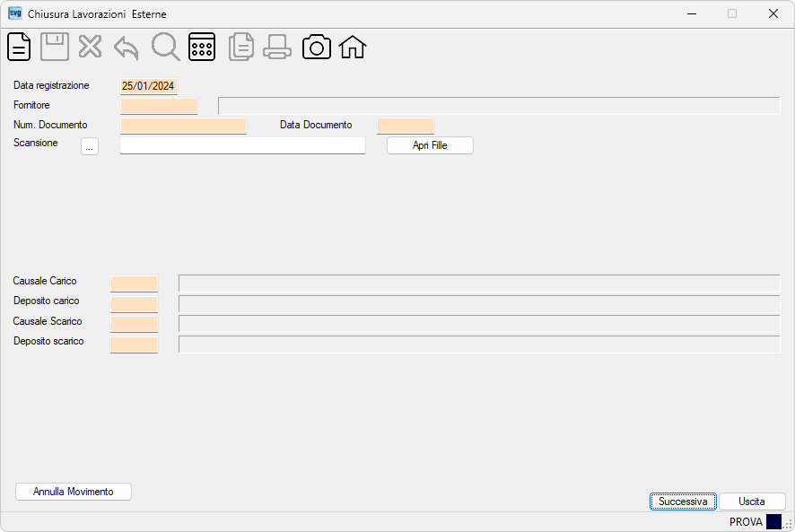Screen dimensions: 795x532
Task: Click the Apri Fille button
Action: [430, 145]
